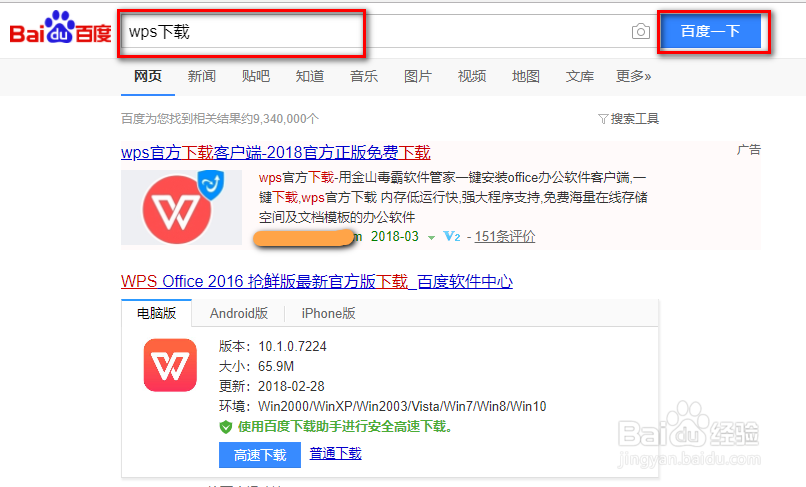Select the 网页 tab
Viewport: 806px width, 487px height.
pyautogui.click(x=148, y=77)
